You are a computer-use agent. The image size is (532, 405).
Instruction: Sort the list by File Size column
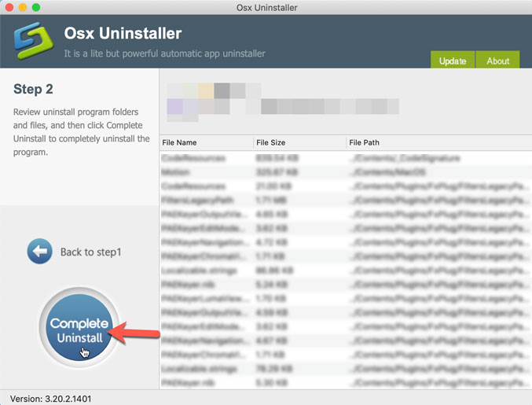coord(299,143)
